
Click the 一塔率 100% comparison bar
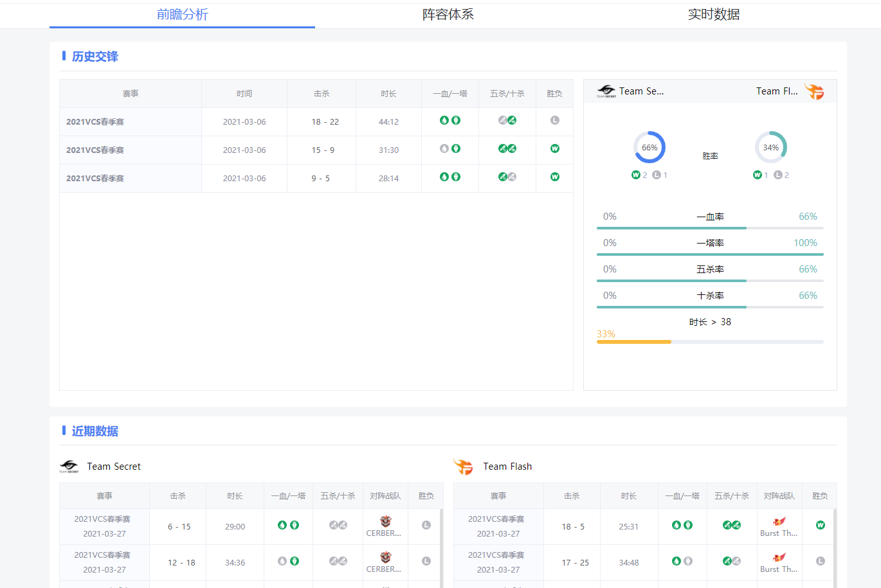coord(710,254)
